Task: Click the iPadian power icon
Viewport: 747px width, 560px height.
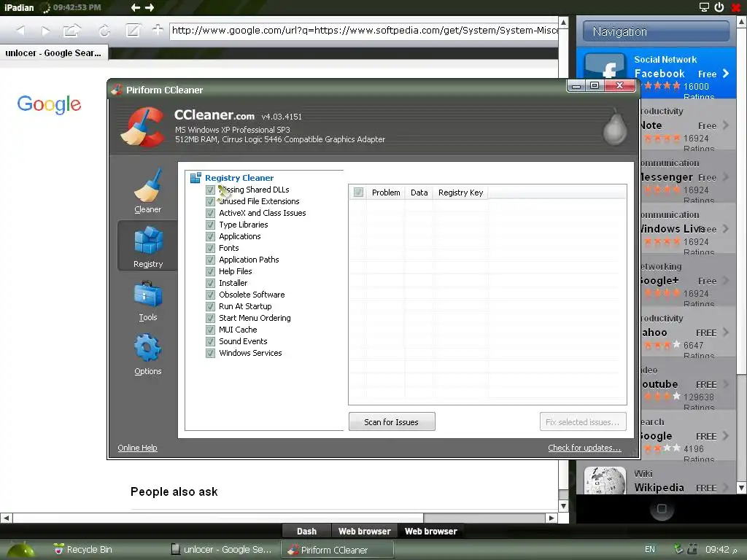Action: click(719, 7)
